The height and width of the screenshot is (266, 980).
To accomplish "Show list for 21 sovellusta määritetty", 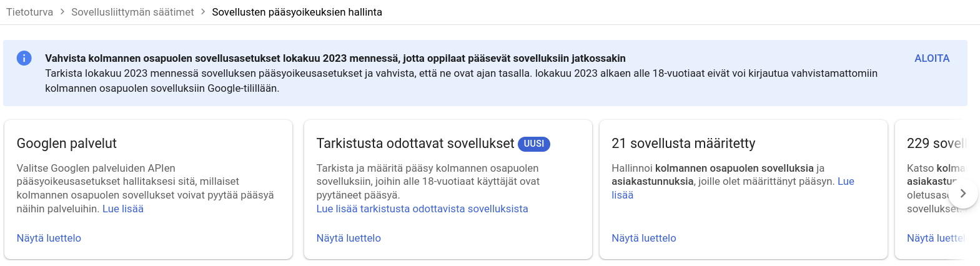I will coord(644,238).
